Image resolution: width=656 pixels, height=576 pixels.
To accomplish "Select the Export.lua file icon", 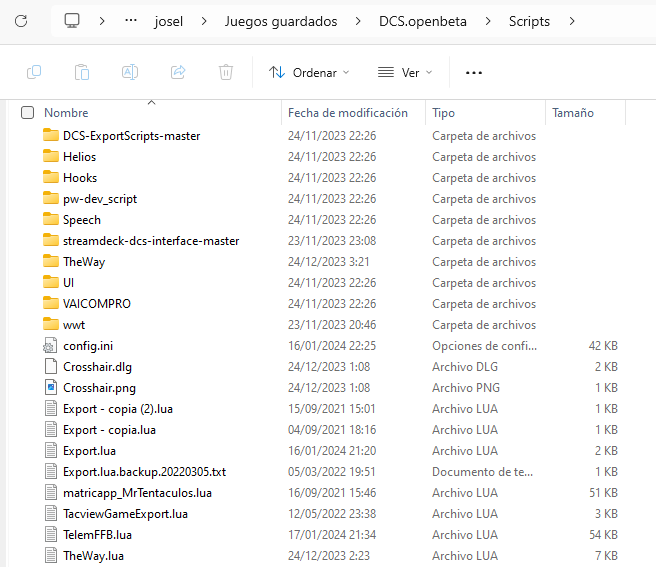I will point(51,451).
